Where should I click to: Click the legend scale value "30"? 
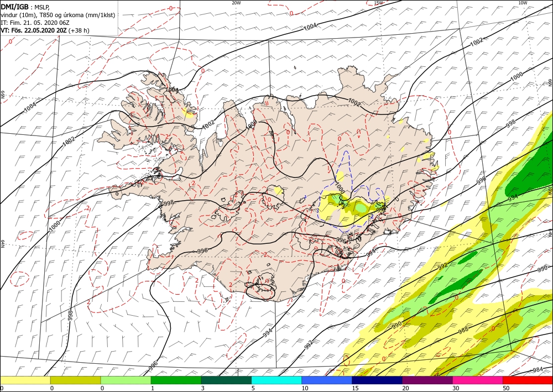(456, 388)
